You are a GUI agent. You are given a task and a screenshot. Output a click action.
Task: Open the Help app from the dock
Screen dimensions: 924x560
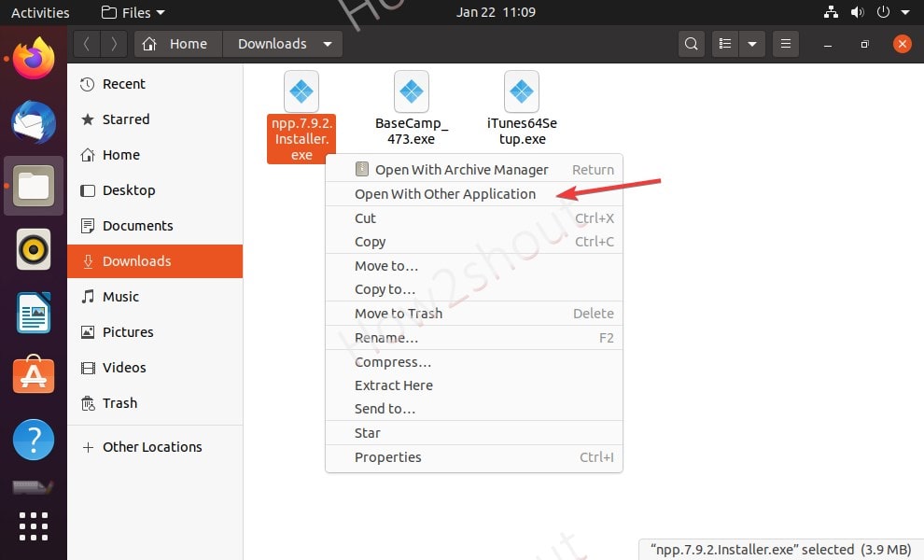pyautogui.click(x=33, y=439)
